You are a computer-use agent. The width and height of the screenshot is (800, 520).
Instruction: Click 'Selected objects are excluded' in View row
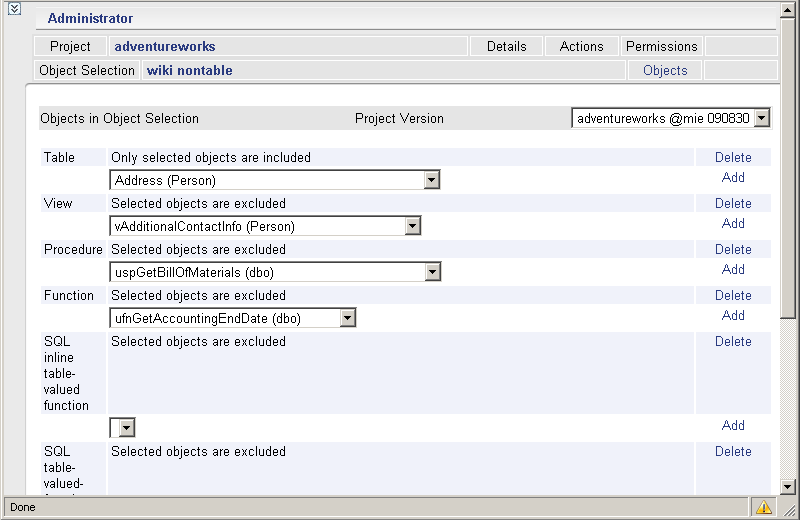point(198,203)
